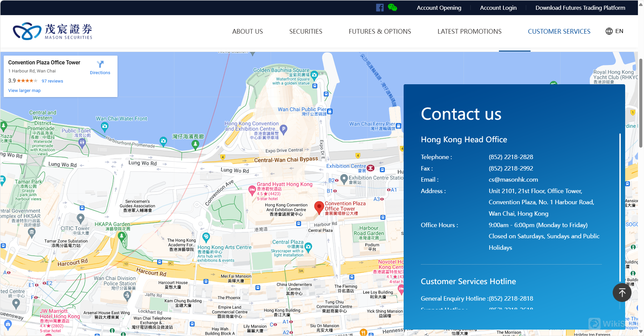This screenshot has height=336, width=644.
Task: Select the Customer Services tab
Action: (x=559, y=31)
